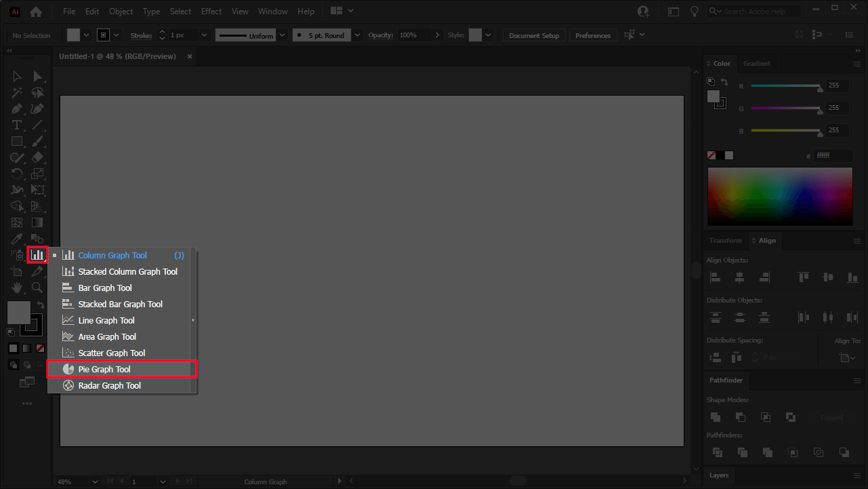The height and width of the screenshot is (489, 868).
Task: Click the None color swatch
Action: click(x=711, y=155)
